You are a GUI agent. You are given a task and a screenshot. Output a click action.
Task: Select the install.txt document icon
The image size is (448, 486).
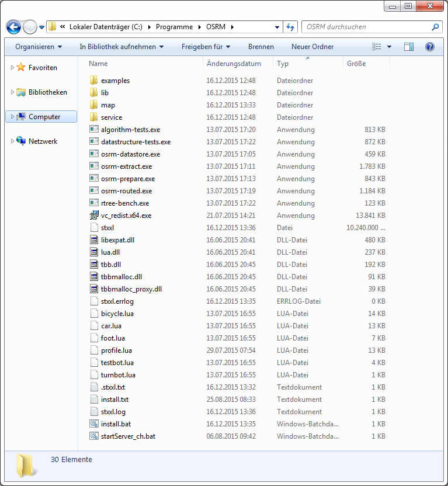(x=94, y=399)
